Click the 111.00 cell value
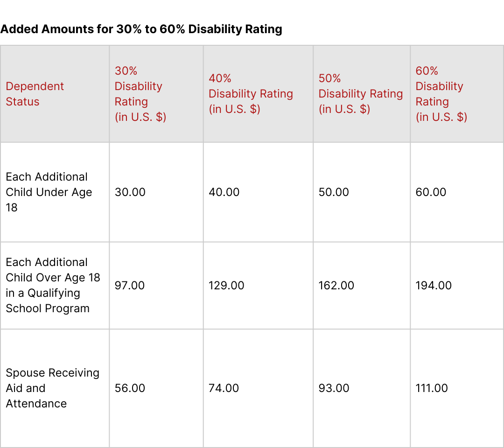This screenshot has width=504, height=448. pos(432,388)
